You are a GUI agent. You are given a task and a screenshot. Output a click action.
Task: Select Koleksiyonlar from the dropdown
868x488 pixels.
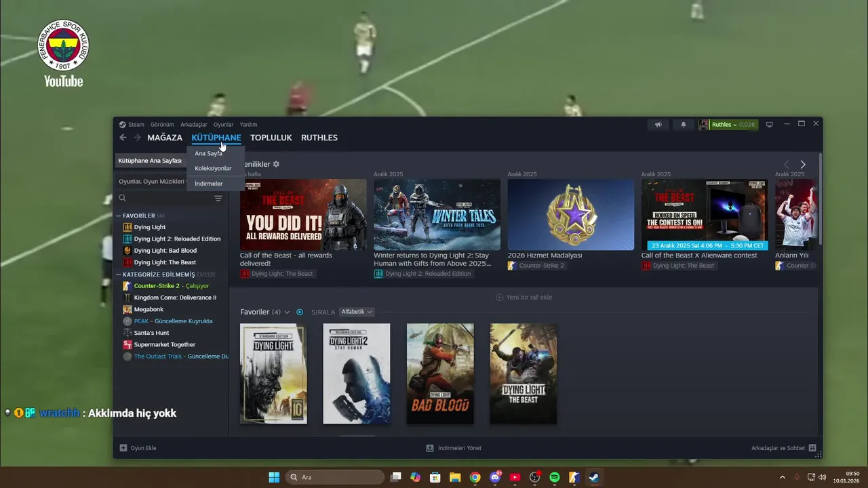point(213,168)
